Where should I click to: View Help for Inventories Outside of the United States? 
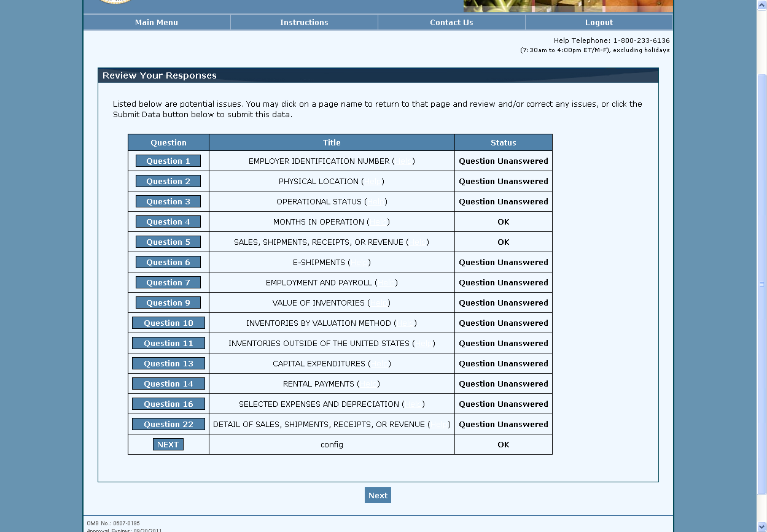point(424,343)
